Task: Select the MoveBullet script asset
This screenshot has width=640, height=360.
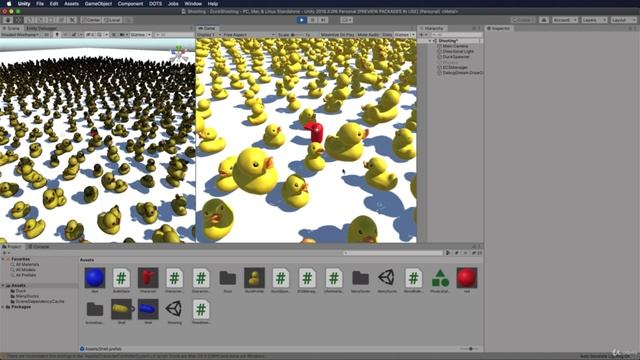Action: point(413,278)
